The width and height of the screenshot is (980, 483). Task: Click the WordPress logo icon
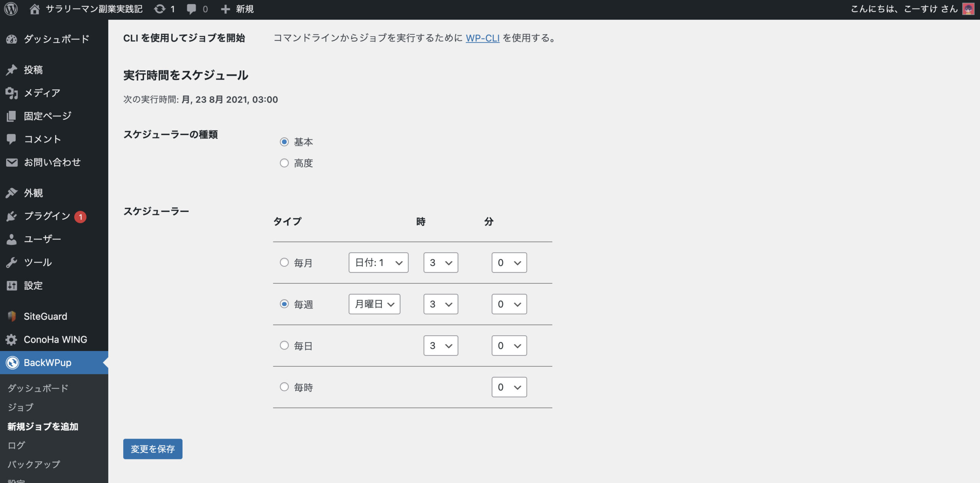point(11,9)
